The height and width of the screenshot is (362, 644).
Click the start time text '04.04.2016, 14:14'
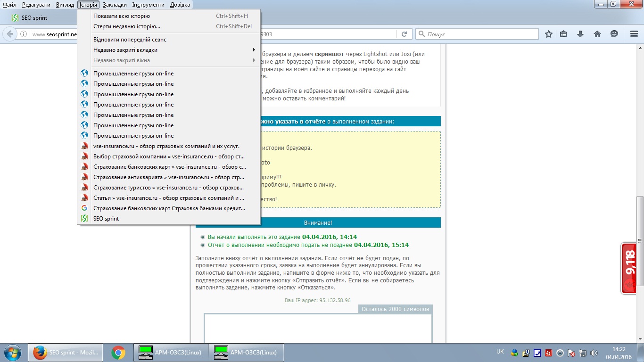(330, 237)
